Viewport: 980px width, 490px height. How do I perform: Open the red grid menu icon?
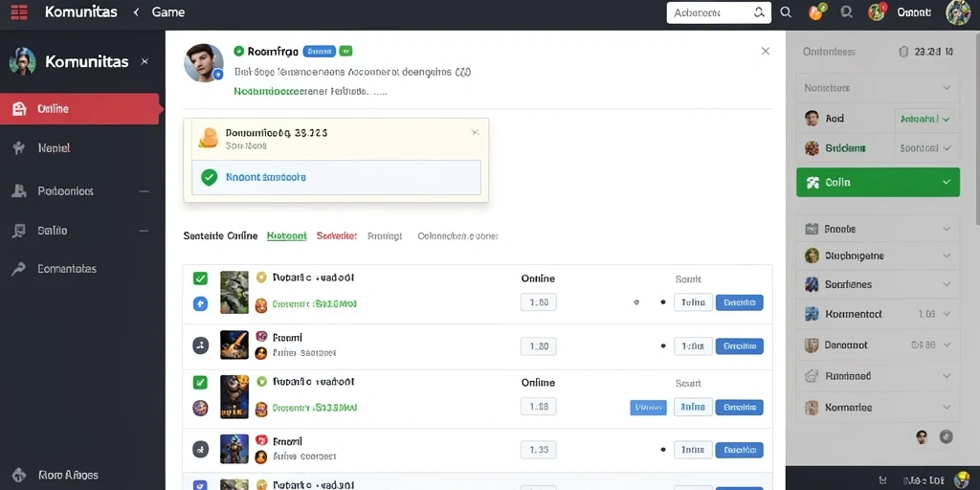point(19,11)
